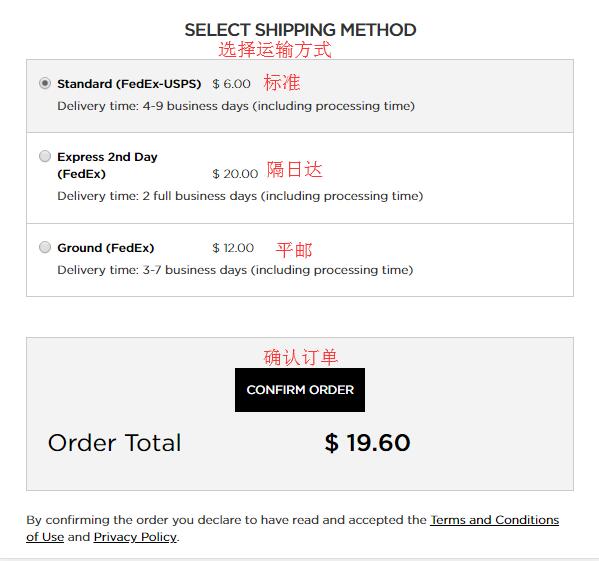Select the Standard (FedEx-USPS) radio button

45,83
